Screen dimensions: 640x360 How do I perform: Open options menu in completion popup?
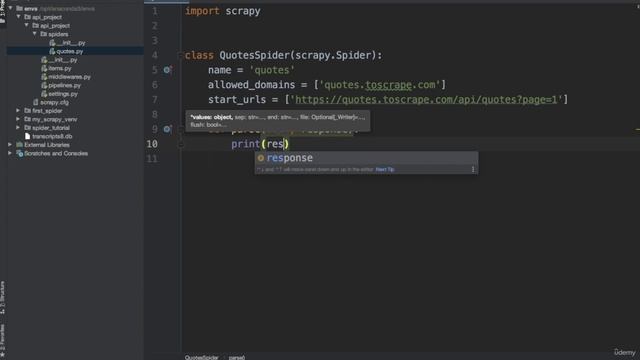pos(473,169)
